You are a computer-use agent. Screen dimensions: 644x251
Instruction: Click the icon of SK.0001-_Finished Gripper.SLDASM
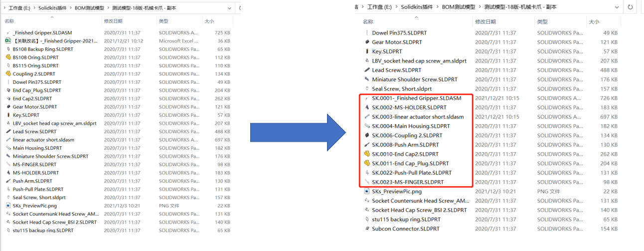pyautogui.click(x=367, y=98)
